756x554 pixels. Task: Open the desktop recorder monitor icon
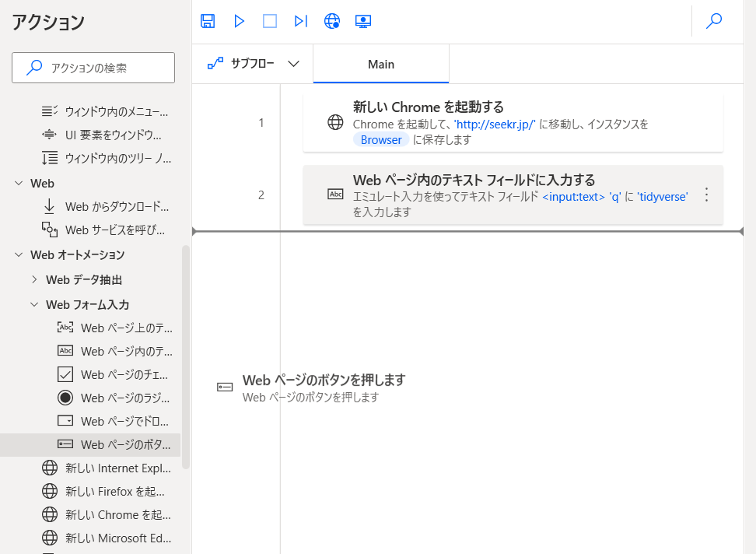click(363, 21)
